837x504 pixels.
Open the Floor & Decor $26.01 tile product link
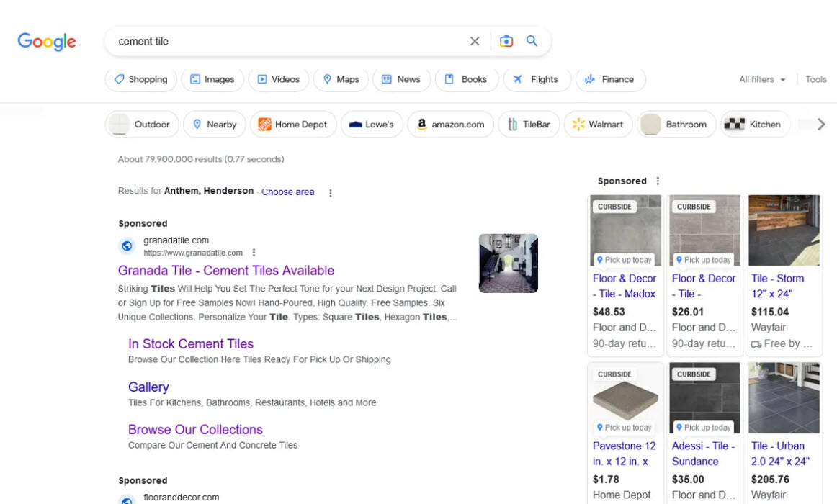pos(704,287)
